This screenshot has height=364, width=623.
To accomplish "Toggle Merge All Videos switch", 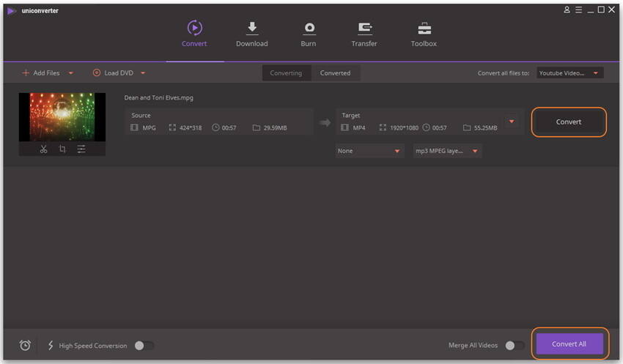I will click(515, 346).
